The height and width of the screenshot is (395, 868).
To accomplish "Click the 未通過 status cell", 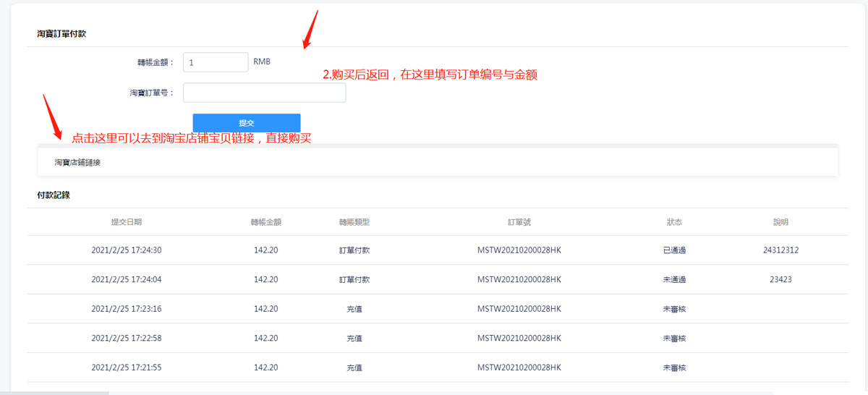I will (x=674, y=279).
